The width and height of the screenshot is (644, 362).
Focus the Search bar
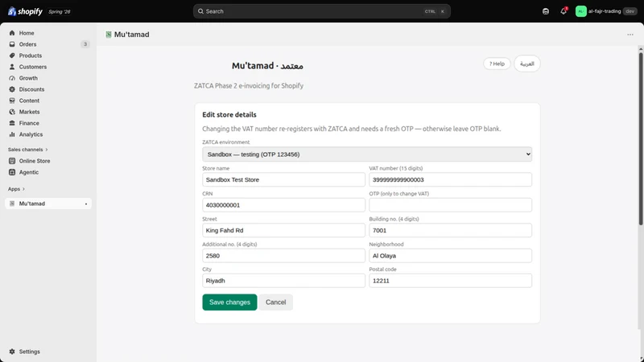[x=321, y=11]
